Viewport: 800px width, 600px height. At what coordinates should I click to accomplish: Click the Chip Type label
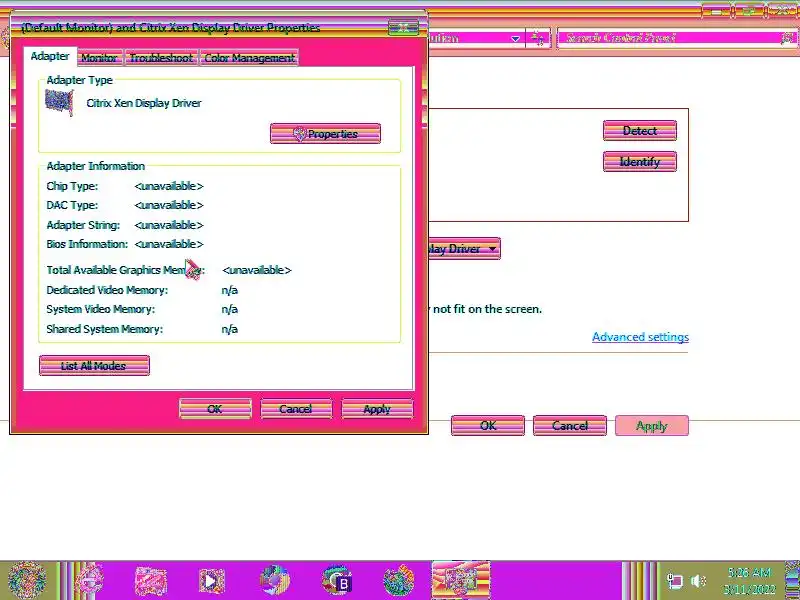pos(72,186)
